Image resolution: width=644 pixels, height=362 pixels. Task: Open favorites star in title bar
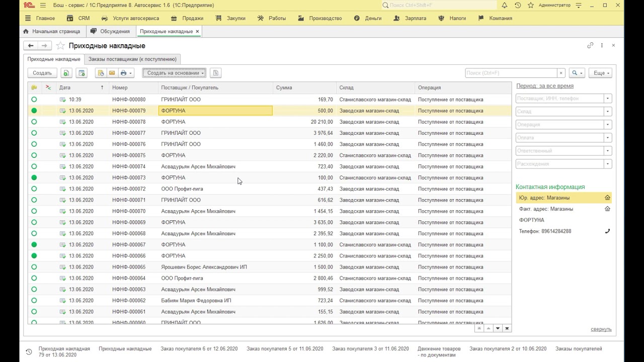(x=531, y=5)
